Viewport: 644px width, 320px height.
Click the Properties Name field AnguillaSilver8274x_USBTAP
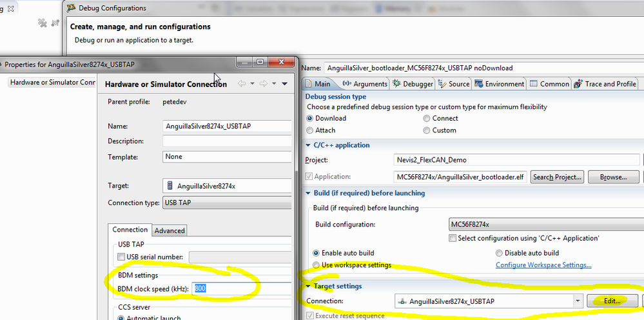point(227,126)
